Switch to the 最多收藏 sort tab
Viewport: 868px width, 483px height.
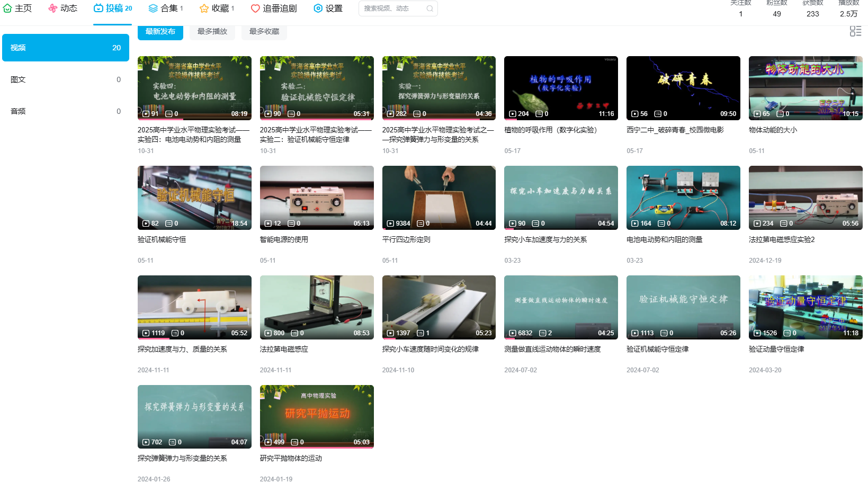coord(264,31)
